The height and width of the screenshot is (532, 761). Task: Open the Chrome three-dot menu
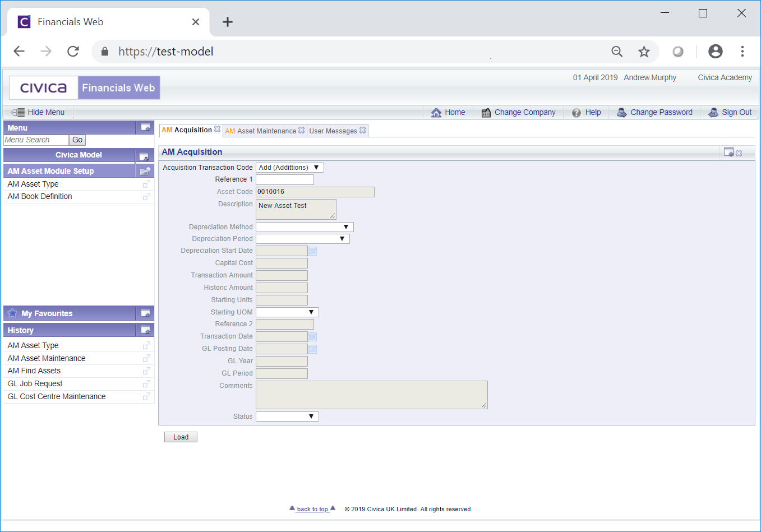click(742, 52)
